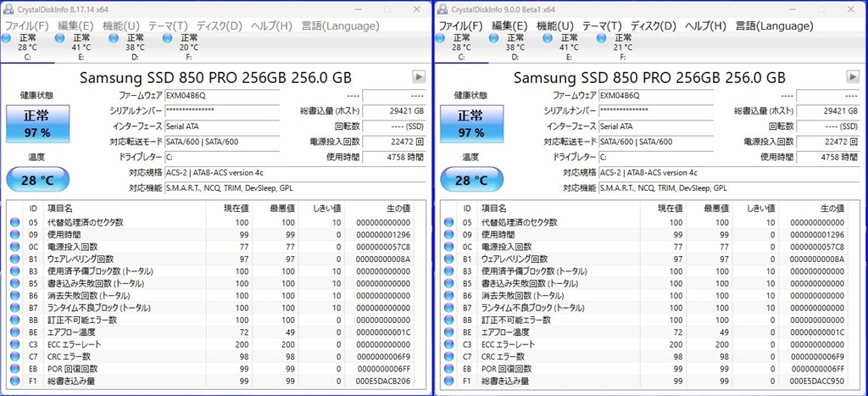Click raw value 000E5DACB206 in 8.17.14 window
868x396 pixels.
[x=384, y=381]
